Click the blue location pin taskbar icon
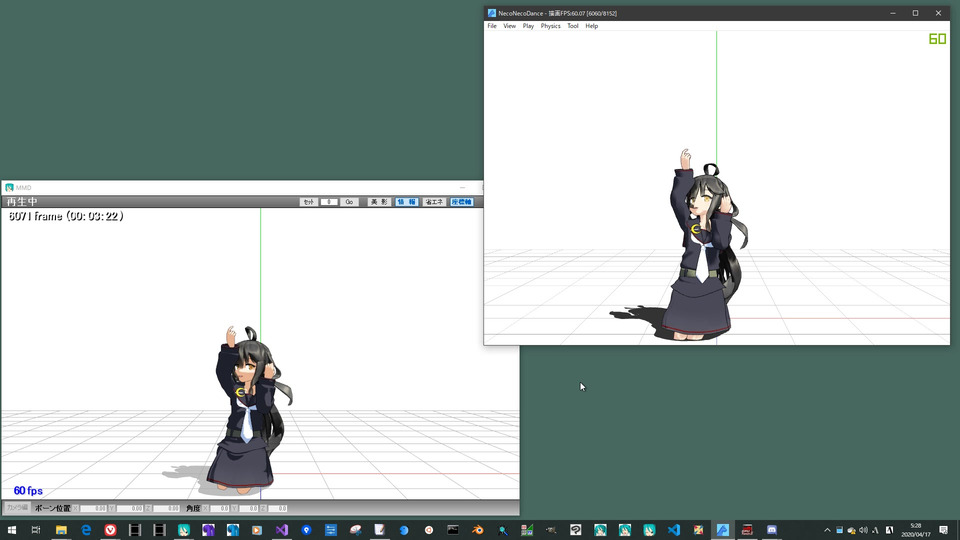Image resolution: width=960 pixels, height=540 pixels. (306, 530)
